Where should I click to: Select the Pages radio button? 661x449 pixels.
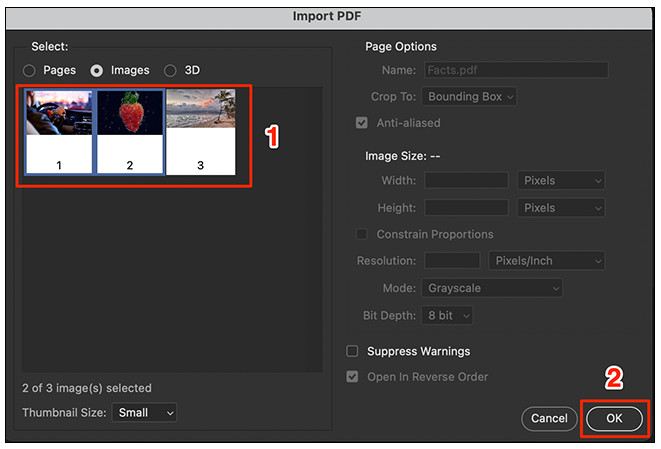(x=29, y=71)
